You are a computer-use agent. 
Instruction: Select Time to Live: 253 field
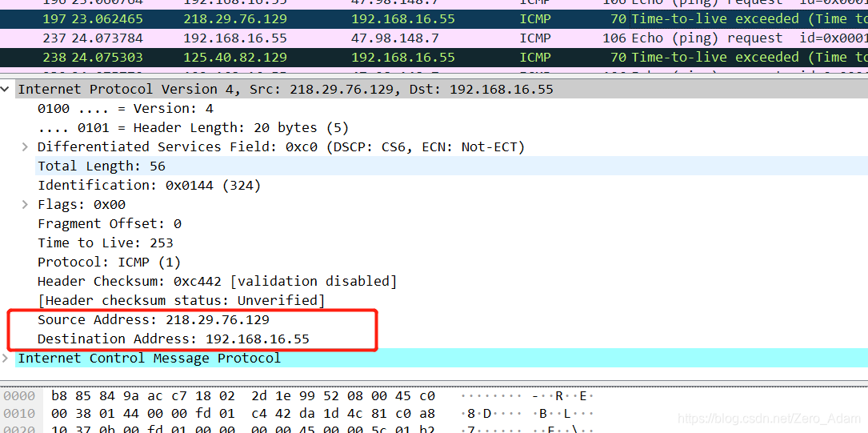point(105,243)
